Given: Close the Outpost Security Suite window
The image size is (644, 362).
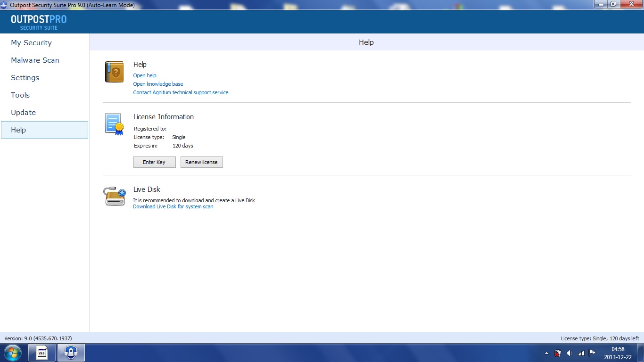Looking at the screenshot, I should tap(630, 4).
